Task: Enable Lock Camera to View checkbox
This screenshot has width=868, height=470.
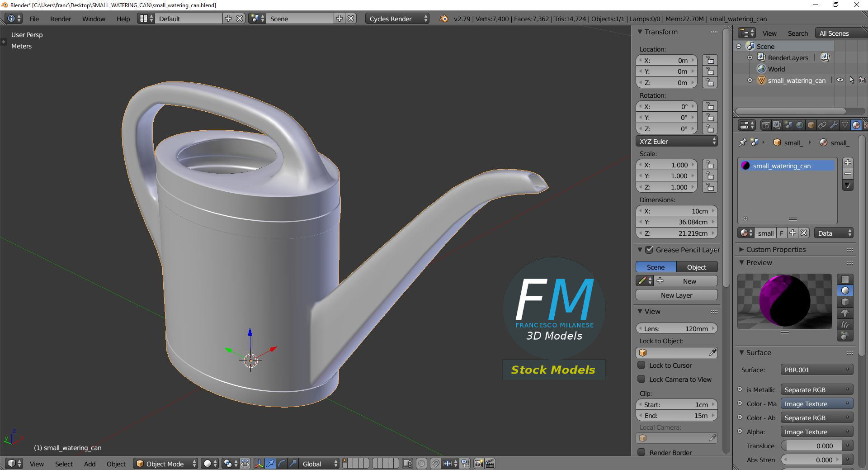Action: [641, 379]
